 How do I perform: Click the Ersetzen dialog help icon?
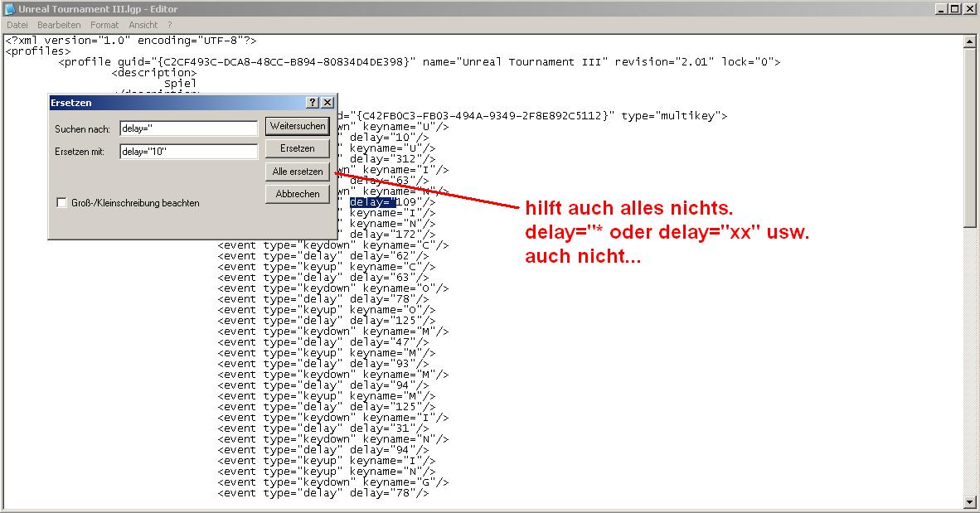click(313, 103)
